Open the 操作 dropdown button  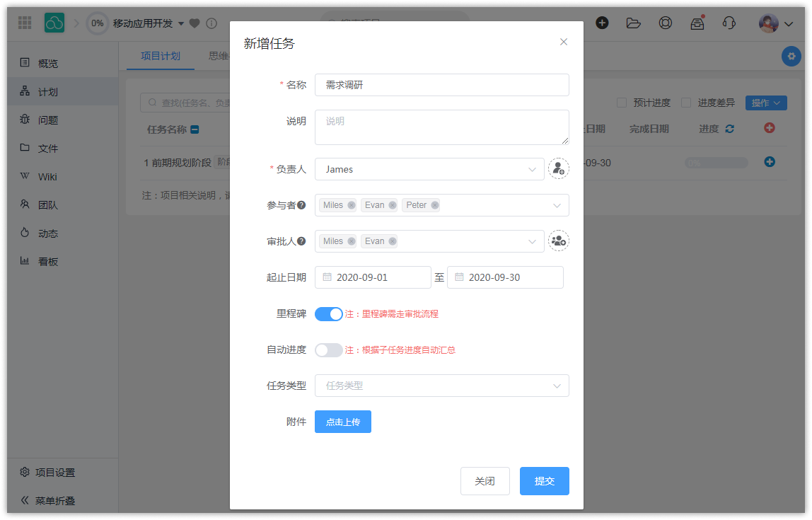point(766,103)
